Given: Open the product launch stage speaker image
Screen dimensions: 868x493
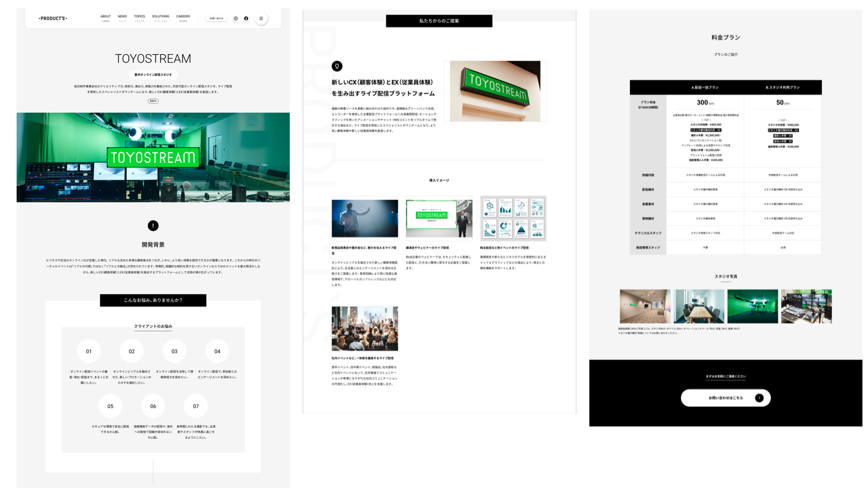Looking at the screenshot, I should pyautogui.click(x=365, y=218).
